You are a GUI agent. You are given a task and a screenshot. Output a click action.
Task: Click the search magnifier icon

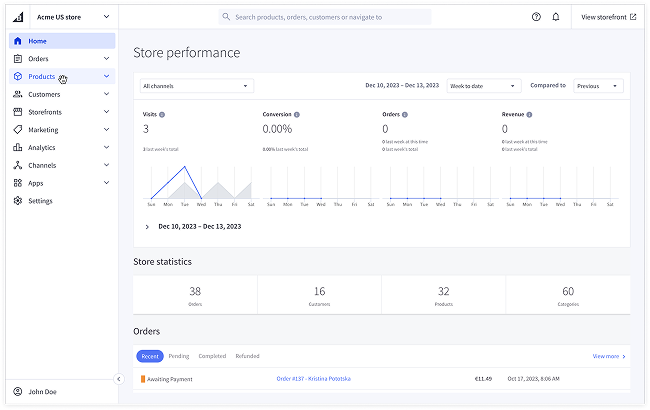coord(226,17)
